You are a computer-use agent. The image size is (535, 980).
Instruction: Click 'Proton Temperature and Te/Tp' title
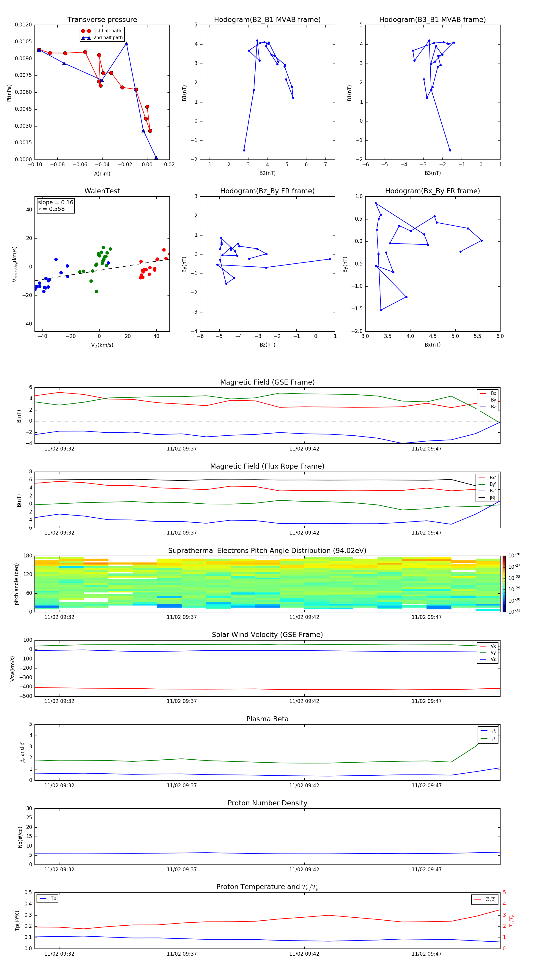(x=267, y=887)
